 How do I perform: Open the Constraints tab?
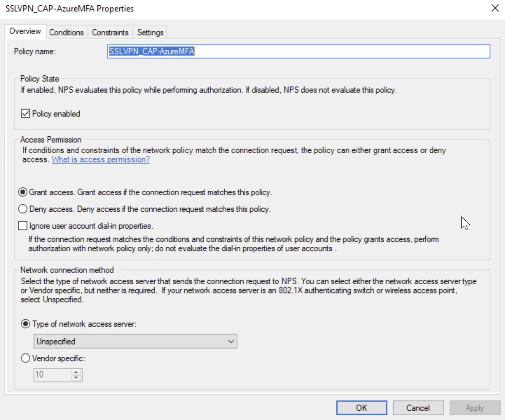point(110,32)
